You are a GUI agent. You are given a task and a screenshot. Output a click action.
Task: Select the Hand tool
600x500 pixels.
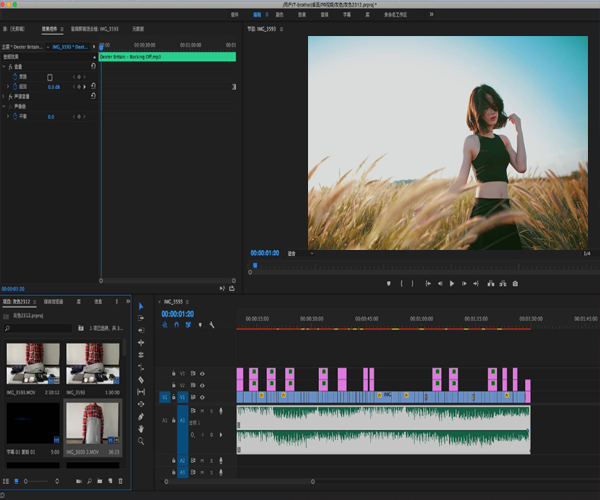[141, 429]
